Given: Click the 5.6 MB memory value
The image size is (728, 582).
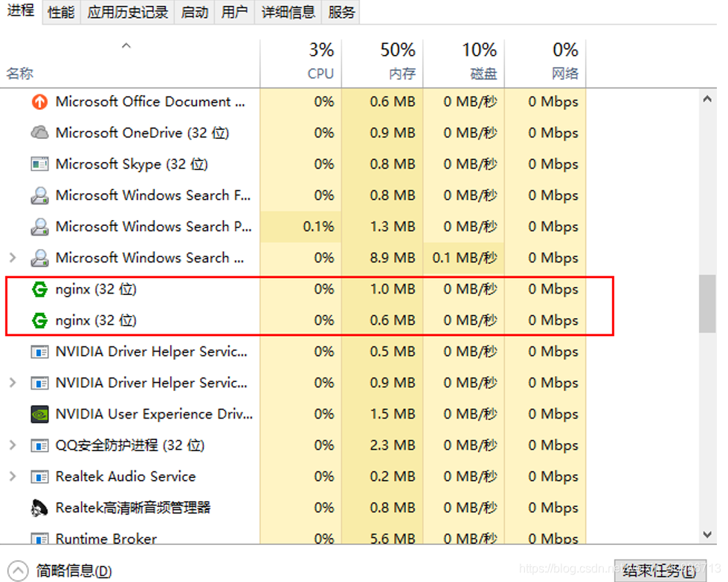Looking at the screenshot, I should [393, 539].
